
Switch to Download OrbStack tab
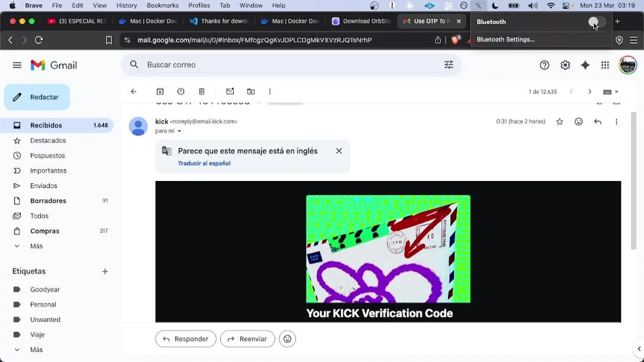coord(361,21)
